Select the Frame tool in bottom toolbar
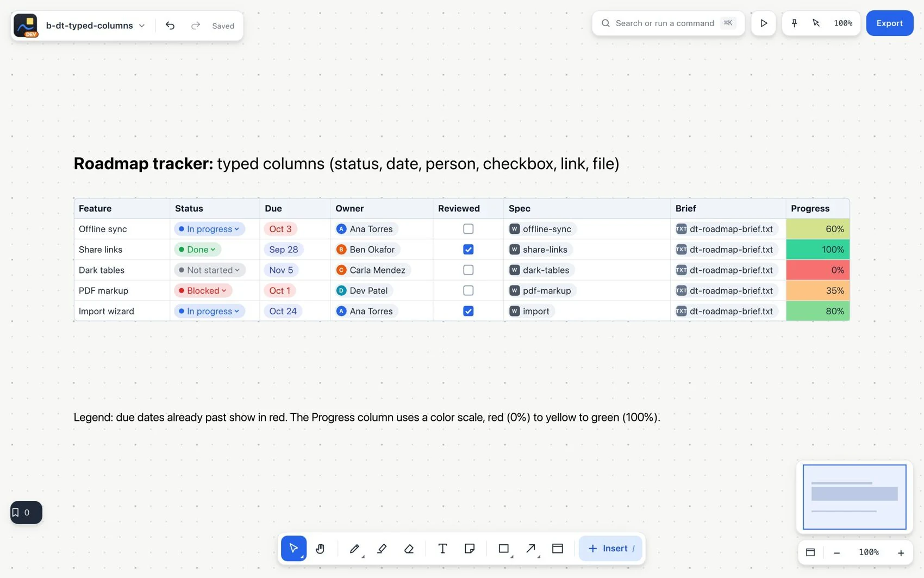Image resolution: width=924 pixels, height=578 pixels. point(558,548)
